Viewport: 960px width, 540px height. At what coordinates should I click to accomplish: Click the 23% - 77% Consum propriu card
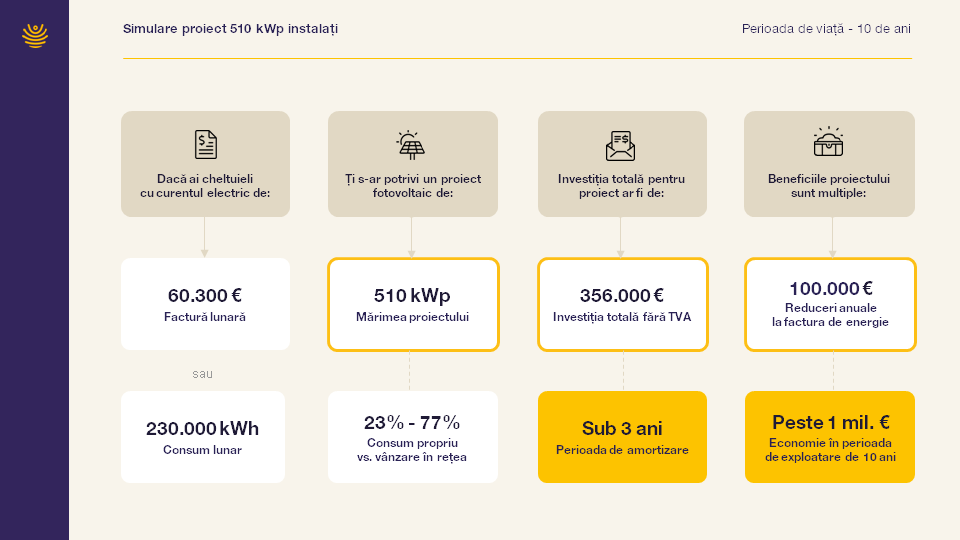(x=413, y=437)
